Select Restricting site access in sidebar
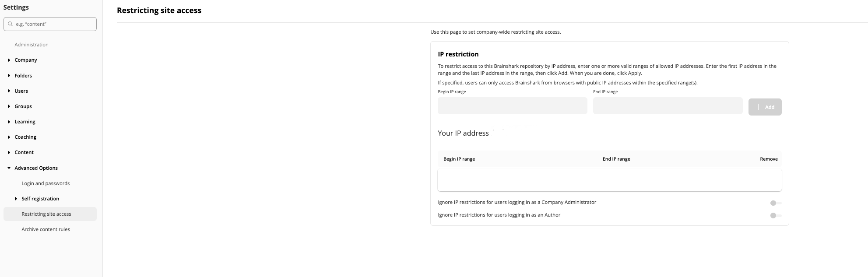The width and height of the screenshot is (868, 277). tap(46, 214)
